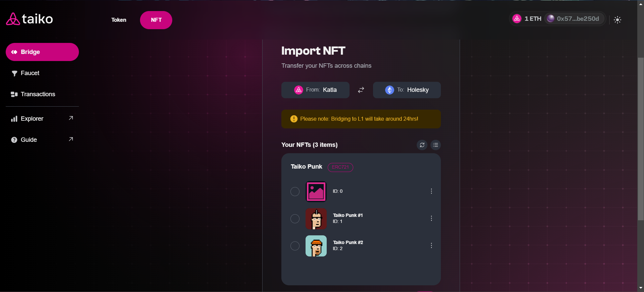Switch NFTs to list view

pos(435,145)
